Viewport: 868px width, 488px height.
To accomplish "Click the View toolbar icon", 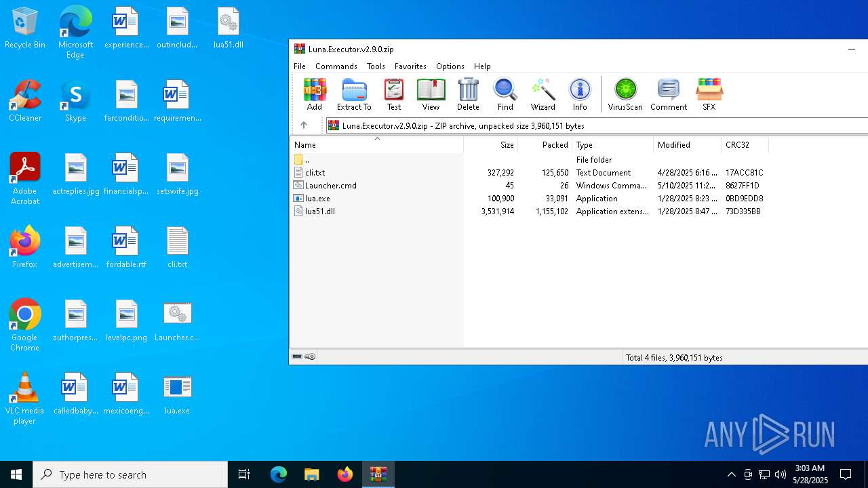I will [x=431, y=94].
